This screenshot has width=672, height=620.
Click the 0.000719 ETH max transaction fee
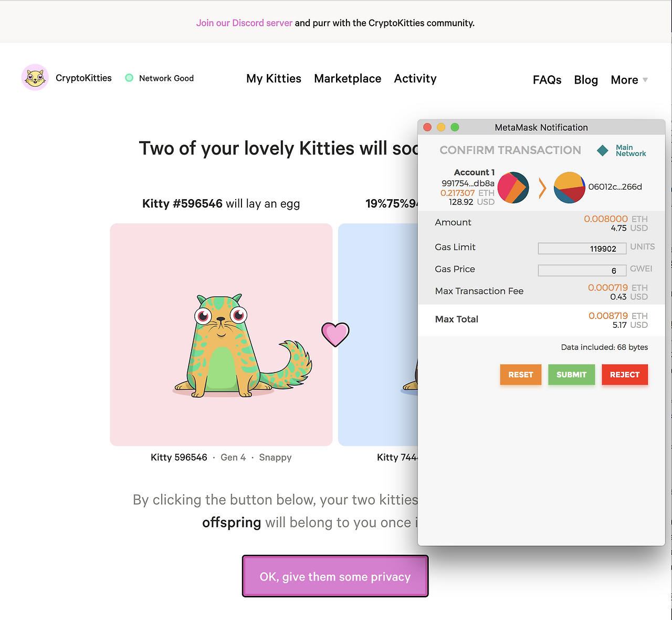click(x=618, y=288)
